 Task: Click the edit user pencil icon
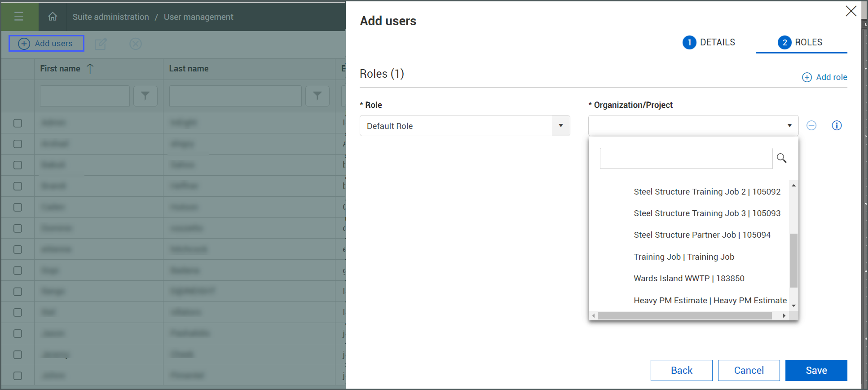tap(101, 44)
